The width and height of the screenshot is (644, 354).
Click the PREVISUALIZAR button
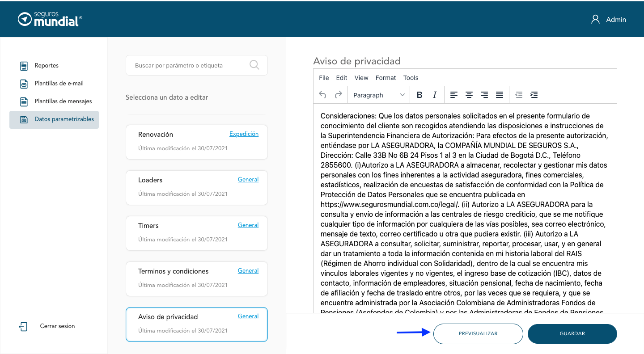(478, 333)
